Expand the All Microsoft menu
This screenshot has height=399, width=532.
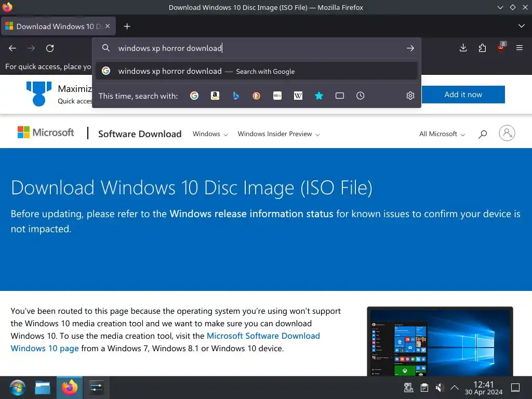[442, 134]
